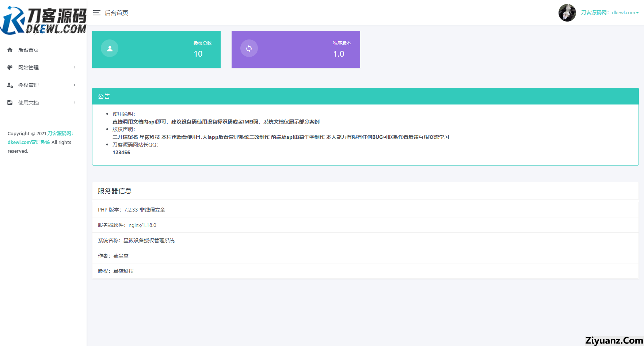
Task: Expand the 使用文档 chevron arrow
Action: click(75, 103)
